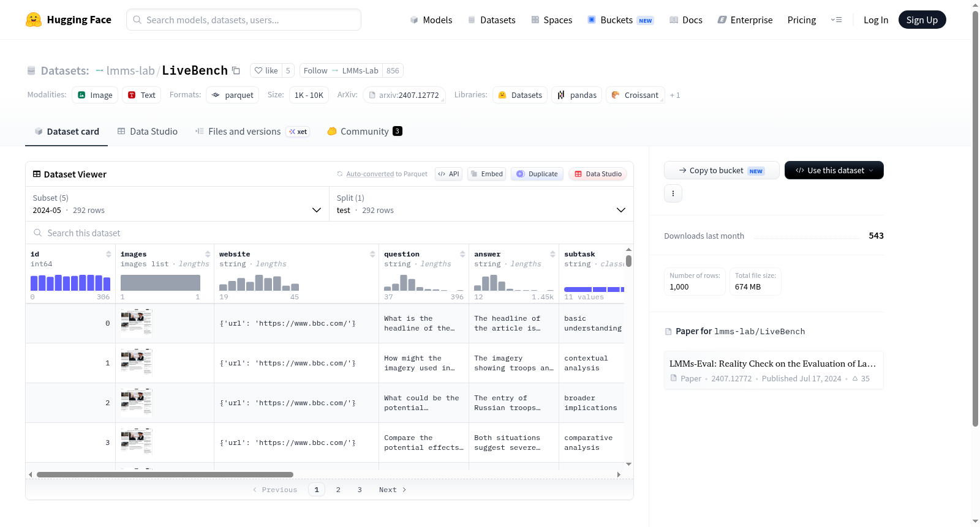
Task: Copy dataset name with the copy icon
Action: tap(236, 70)
